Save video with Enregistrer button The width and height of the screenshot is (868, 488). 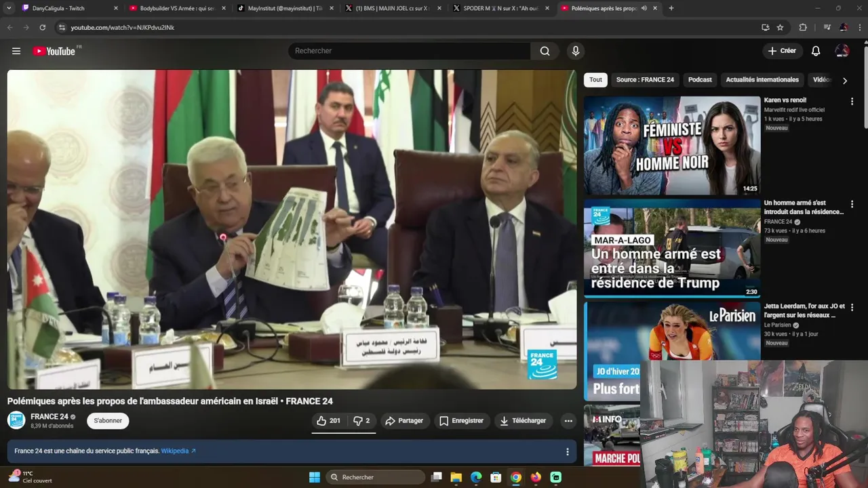click(x=461, y=421)
